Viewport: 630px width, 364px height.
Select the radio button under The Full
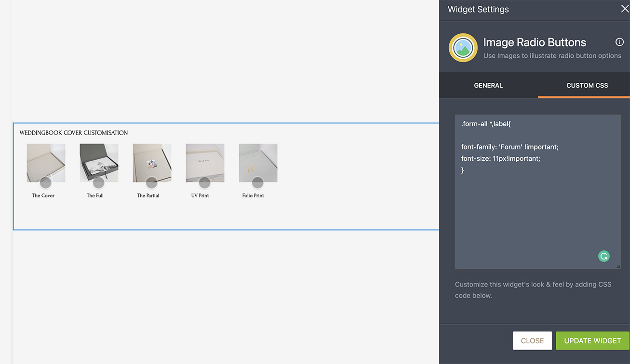pyautogui.click(x=99, y=183)
